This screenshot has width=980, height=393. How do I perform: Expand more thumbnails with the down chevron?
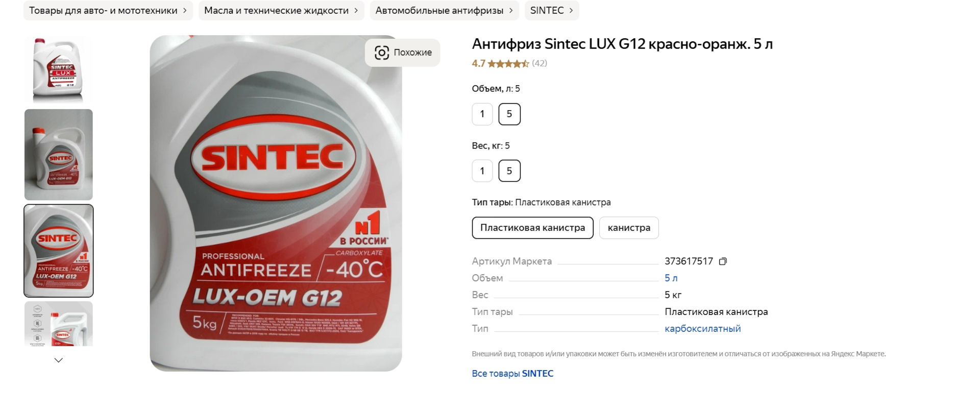point(59,360)
